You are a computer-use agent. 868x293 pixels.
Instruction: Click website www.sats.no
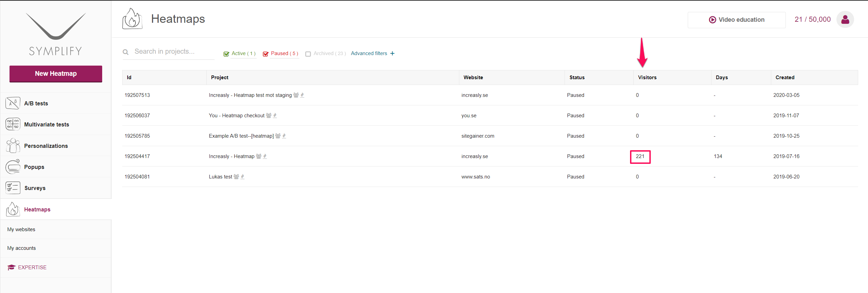pyautogui.click(x=476, y=177)
